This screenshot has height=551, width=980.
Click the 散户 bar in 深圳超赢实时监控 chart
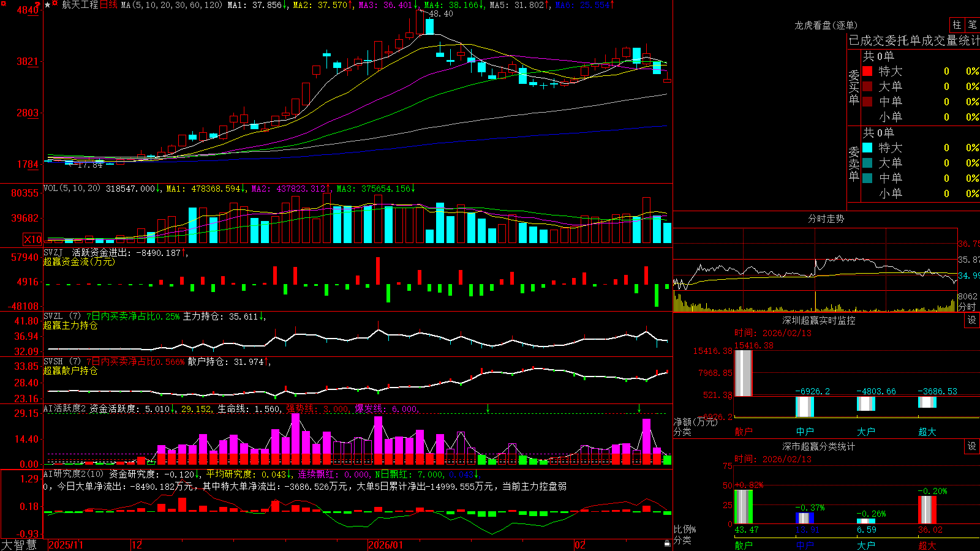click(744, 373)
